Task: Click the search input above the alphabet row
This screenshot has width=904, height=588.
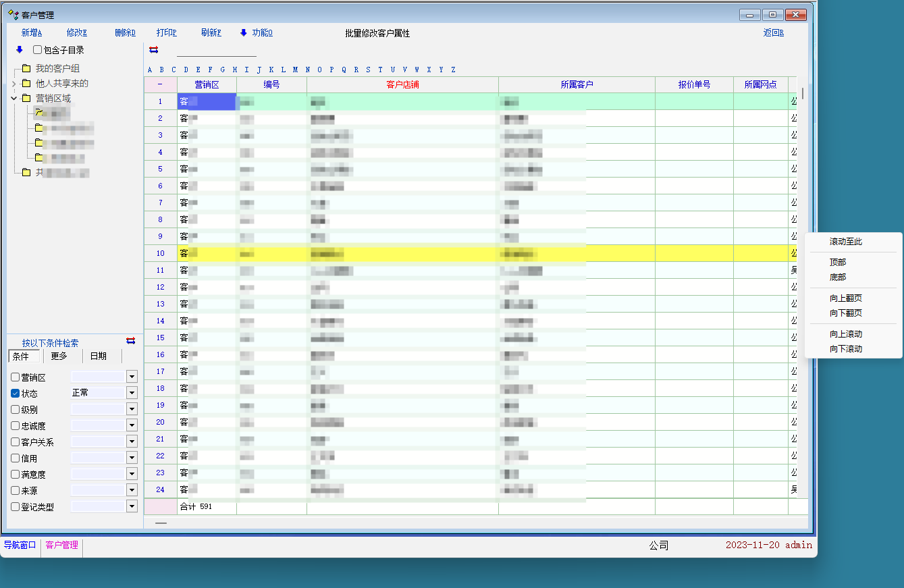Action: 216,51
